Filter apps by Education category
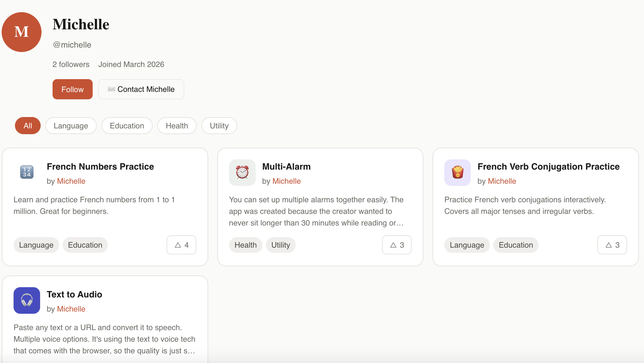This screenshot has width=644, height=363. coord(127,126)
